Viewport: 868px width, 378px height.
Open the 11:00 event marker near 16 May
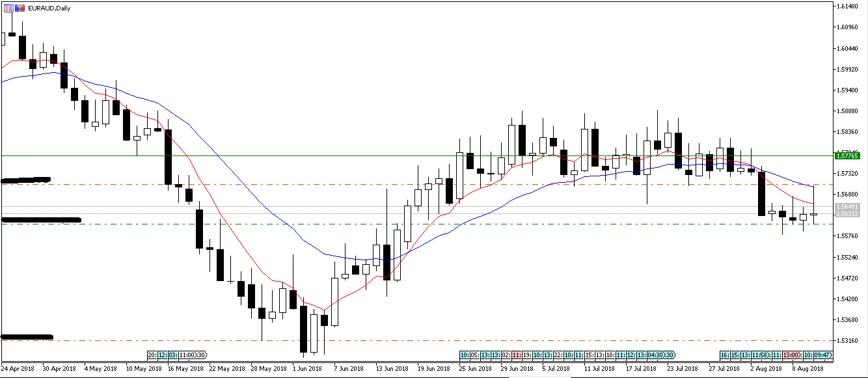click(x=188, y=355)
